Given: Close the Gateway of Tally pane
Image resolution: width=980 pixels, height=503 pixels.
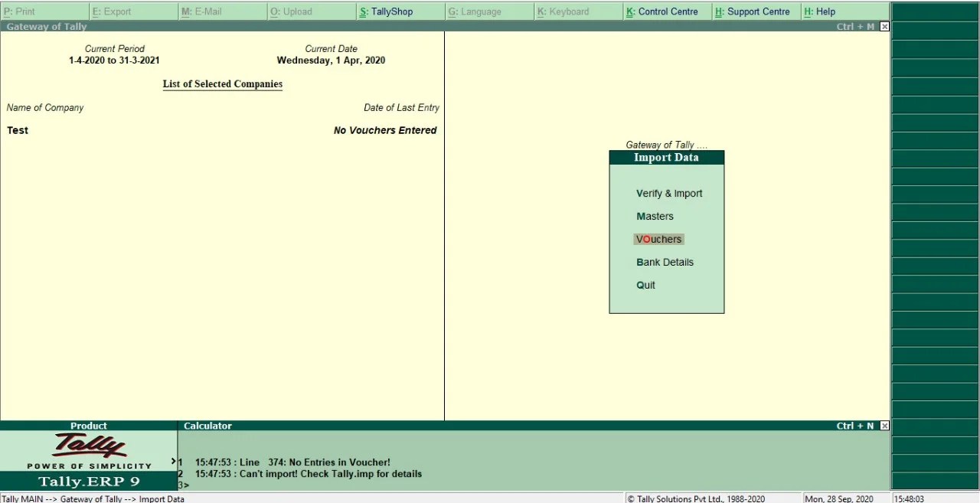Looking at the screenshot, I should coord(884,27).
